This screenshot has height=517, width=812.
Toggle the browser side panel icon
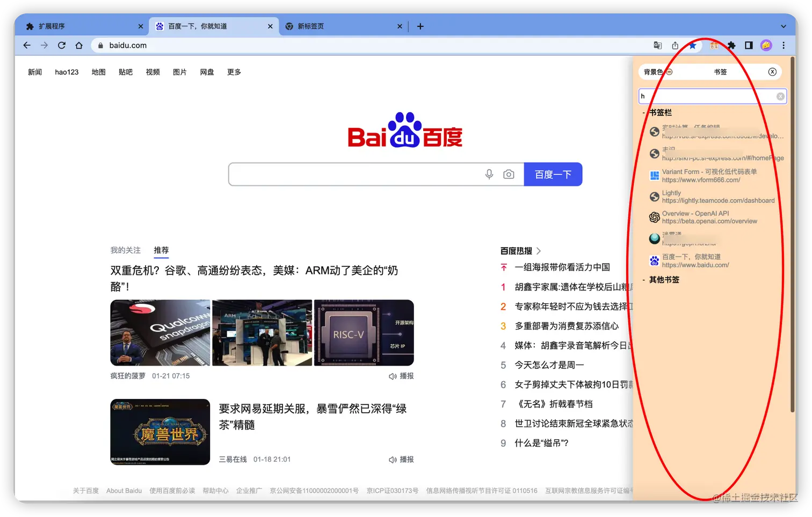tap(749, 46)
